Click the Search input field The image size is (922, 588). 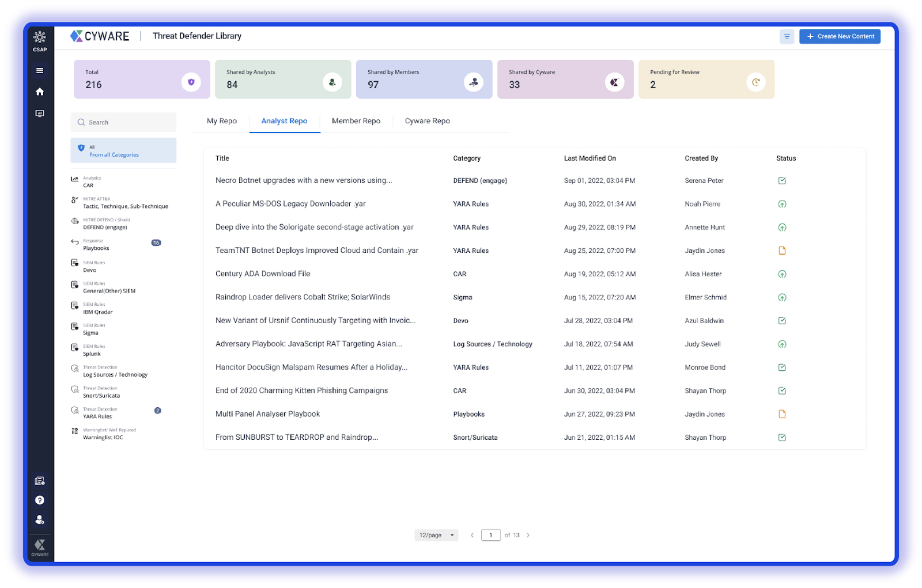(123, 122)
